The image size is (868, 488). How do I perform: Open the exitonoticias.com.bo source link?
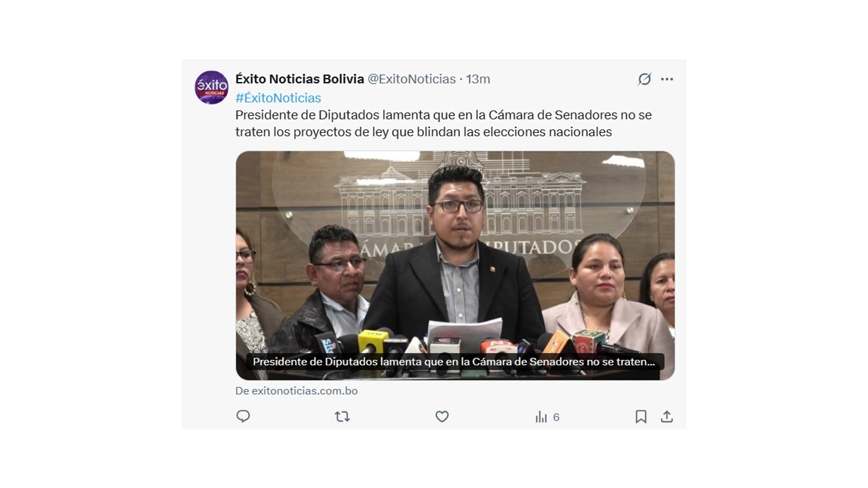point(296,391)
